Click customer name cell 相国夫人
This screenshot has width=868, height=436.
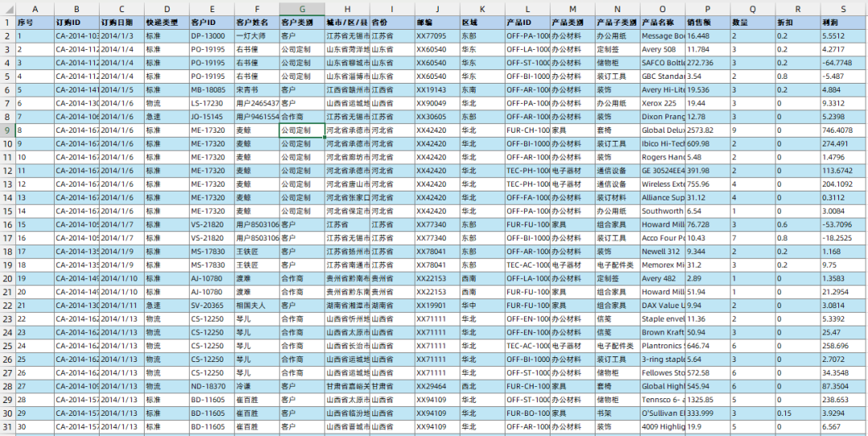pos(257,305)
